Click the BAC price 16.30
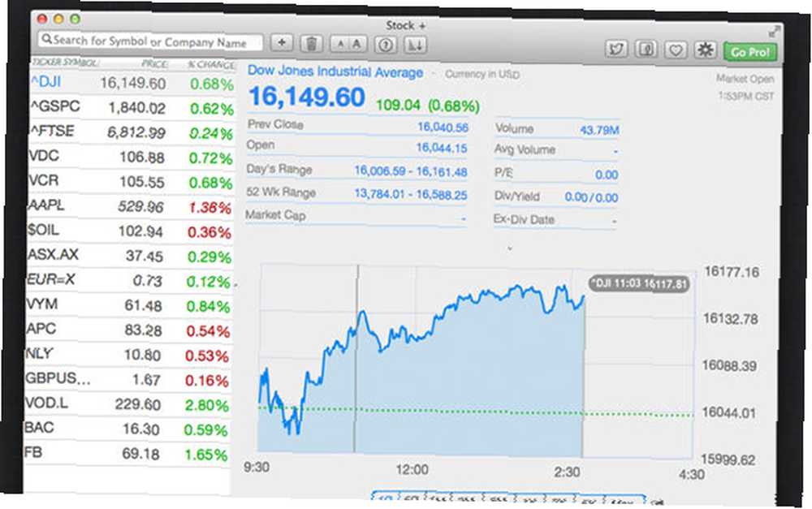Screen dimensions: 812x509 [140, 429]
